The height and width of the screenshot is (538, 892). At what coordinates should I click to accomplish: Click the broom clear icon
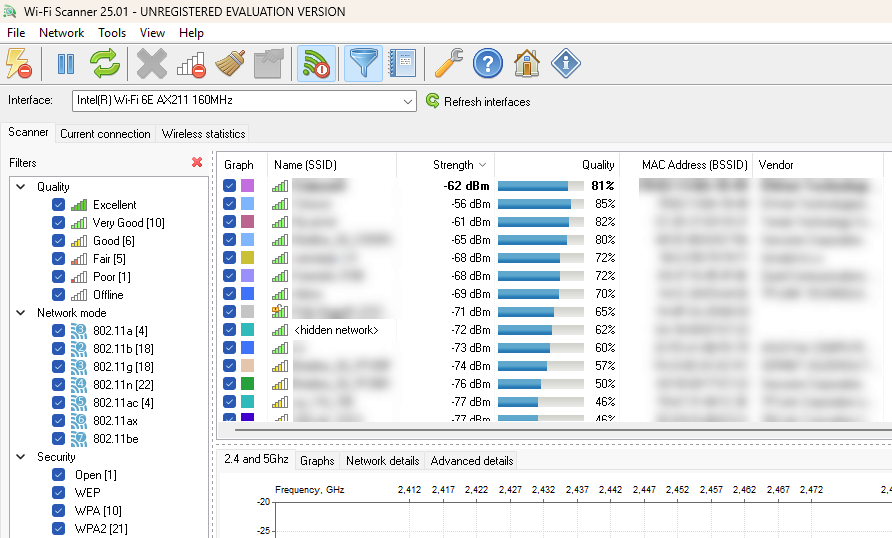pos(230,65)
